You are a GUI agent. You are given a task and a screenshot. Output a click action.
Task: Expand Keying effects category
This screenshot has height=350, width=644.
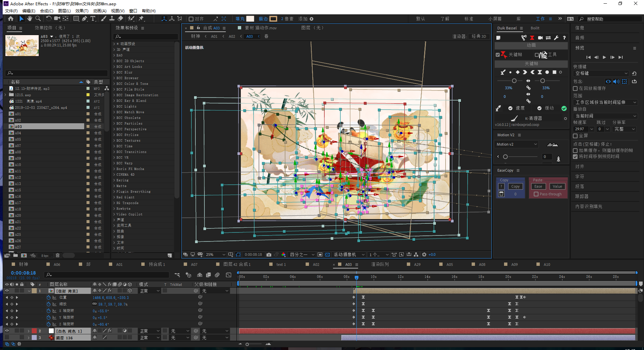pyautogui.click(x=114, y=180)
